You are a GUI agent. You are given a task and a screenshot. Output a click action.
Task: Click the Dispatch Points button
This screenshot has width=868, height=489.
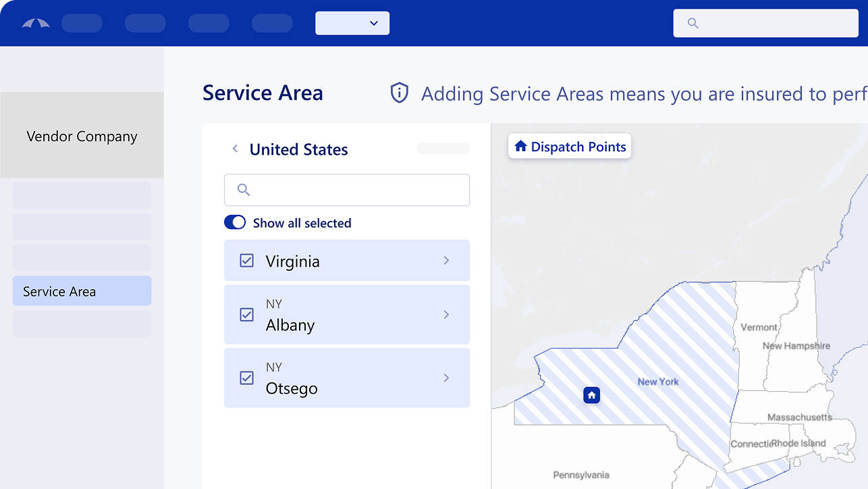[x=570, y=146]
